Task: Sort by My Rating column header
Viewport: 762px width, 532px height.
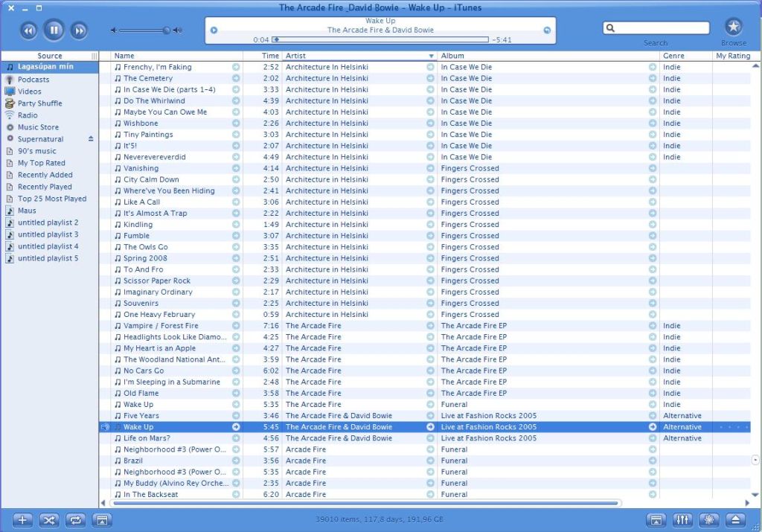Action: [733, 55]
